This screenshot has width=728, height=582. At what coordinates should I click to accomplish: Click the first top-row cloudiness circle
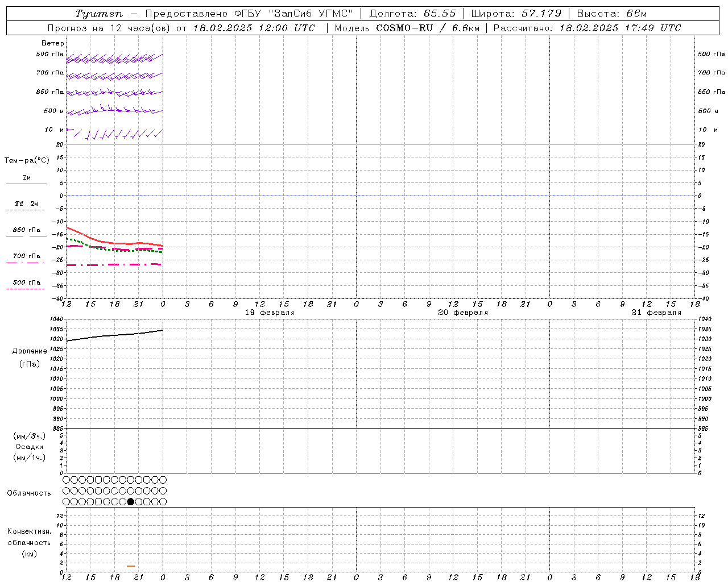pyautogui.click(x=67, y=480)
